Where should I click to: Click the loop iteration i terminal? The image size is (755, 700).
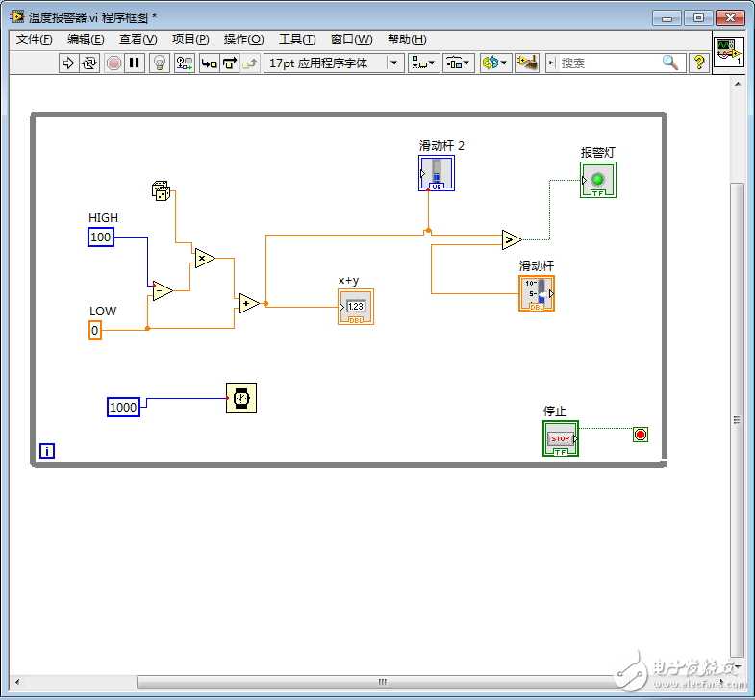[47, 451]
